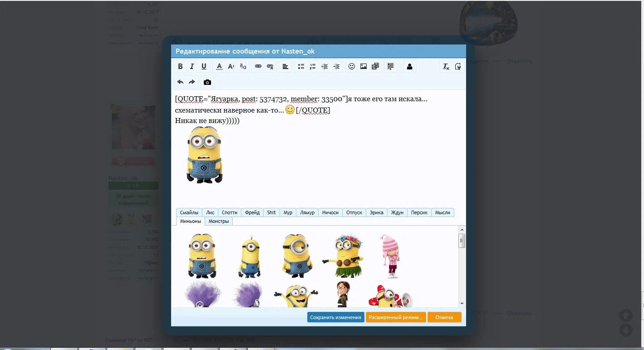Click the camera upload icon
The width and height of the screenshot is (644, 350).
207,82
